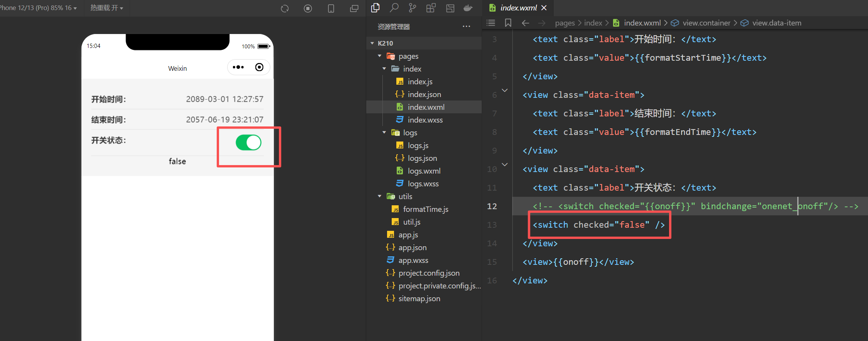The height and width of the screenshot is (341, 868).
Task: Open the search icon in the activity bar
Action: 394,8
